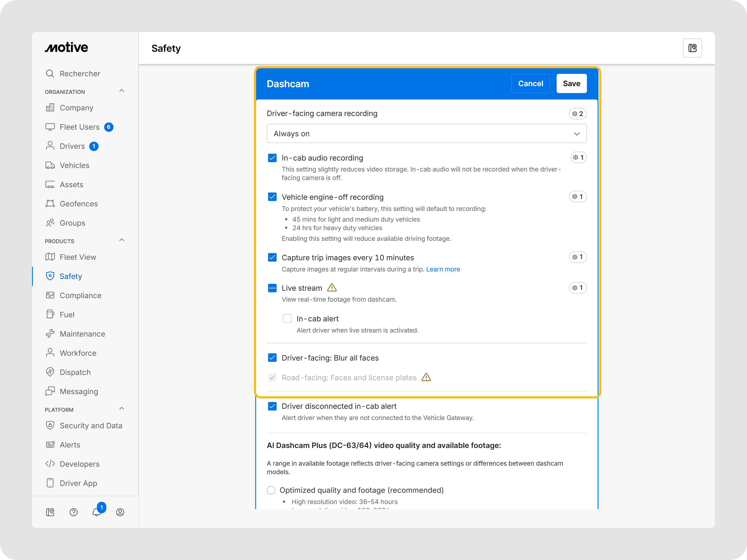Screen dimensions: 747x560
Task: Select Optimized quality and footage radio button
Action: (271, 490)
